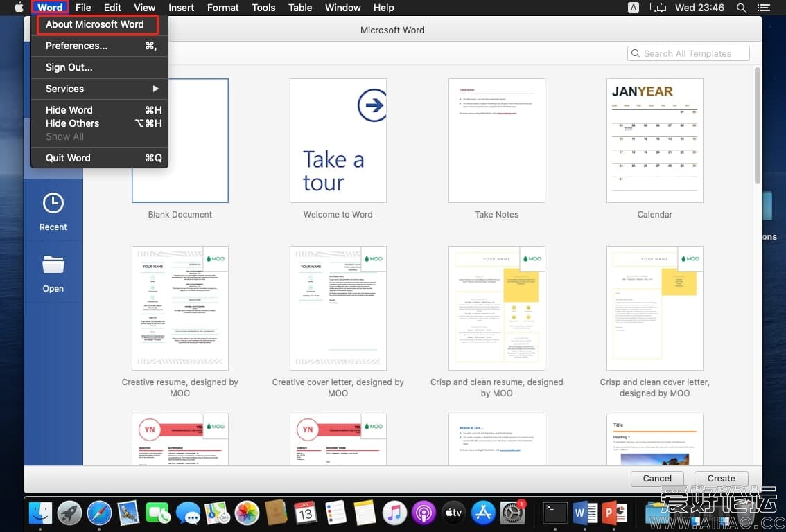The image size is (786, 532).
Task: Open PowerPoint from the dock
Action: (x=615, y=513)
